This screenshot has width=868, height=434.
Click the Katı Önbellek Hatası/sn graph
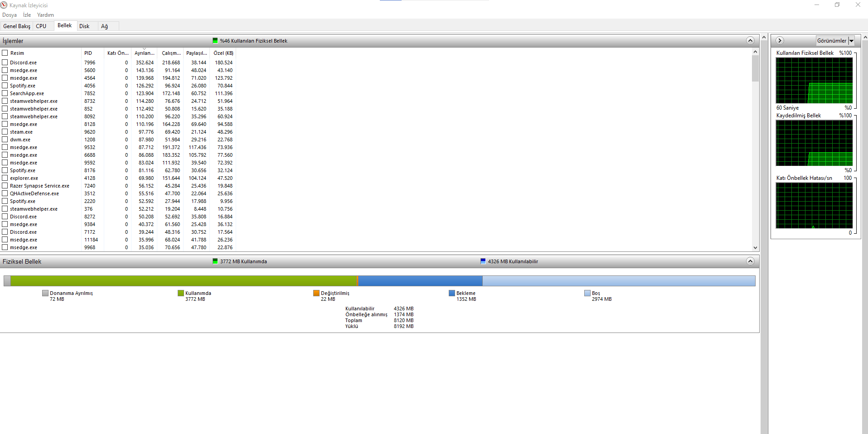814,206
